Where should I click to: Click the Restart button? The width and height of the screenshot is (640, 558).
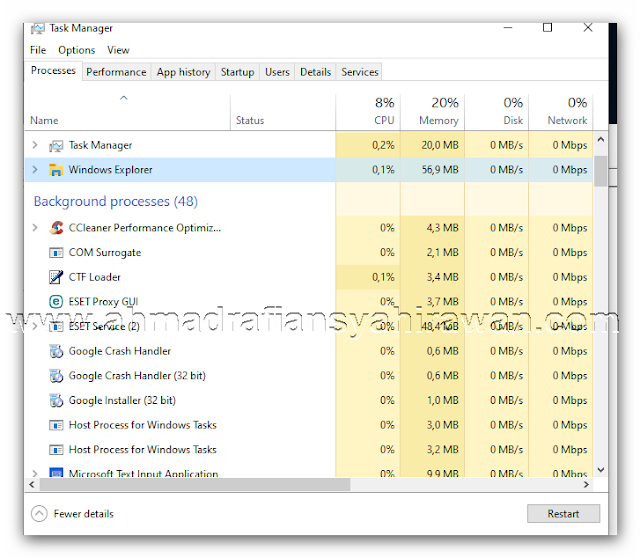pyautogui.click(x=563, y=514)
